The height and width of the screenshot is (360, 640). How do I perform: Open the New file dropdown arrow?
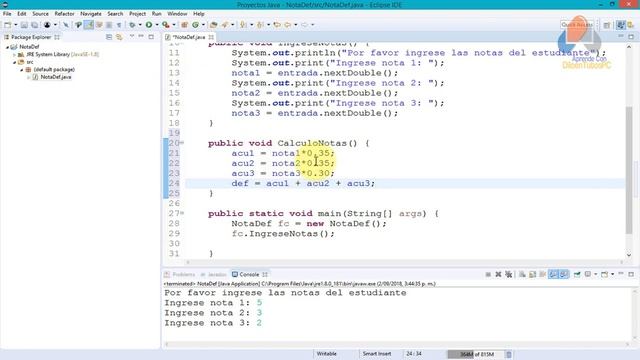coord(15,25)
